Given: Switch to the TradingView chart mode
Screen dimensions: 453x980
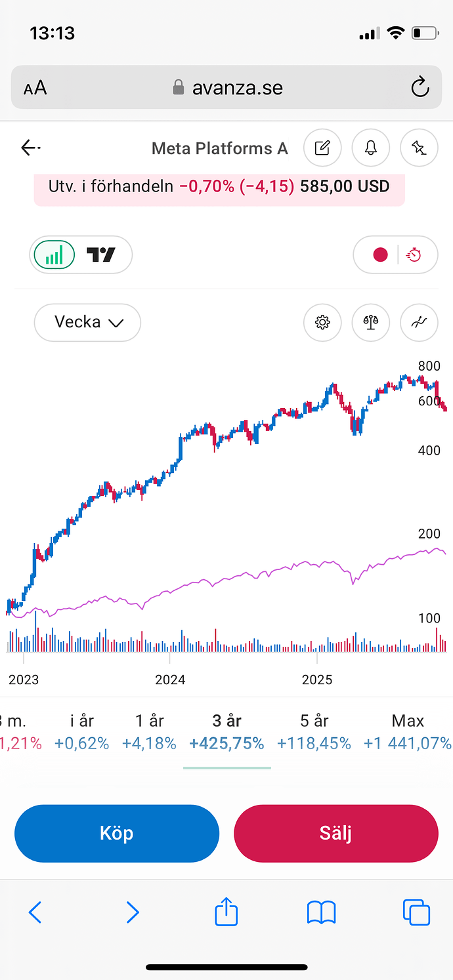Looking at the screenshot, I should [x=102, y=255].
